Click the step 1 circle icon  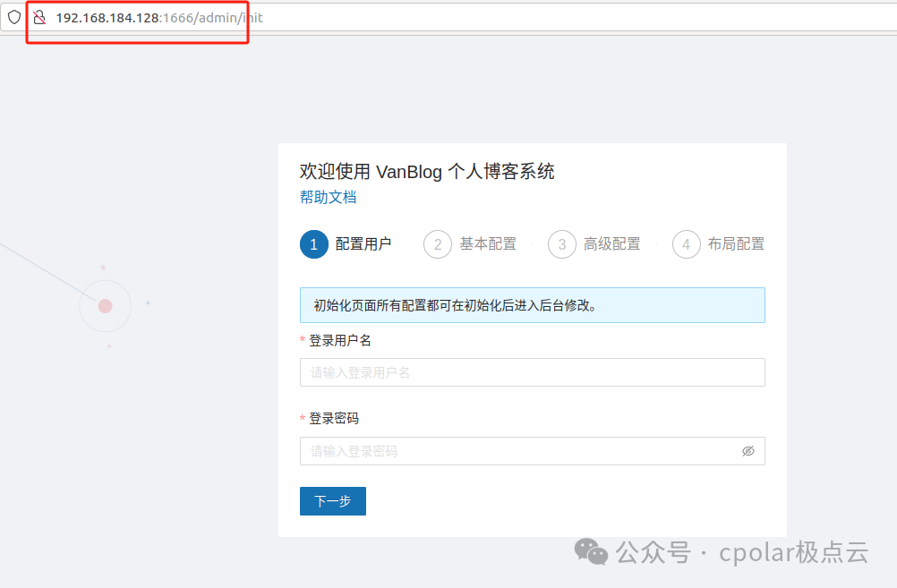[314, 244]
